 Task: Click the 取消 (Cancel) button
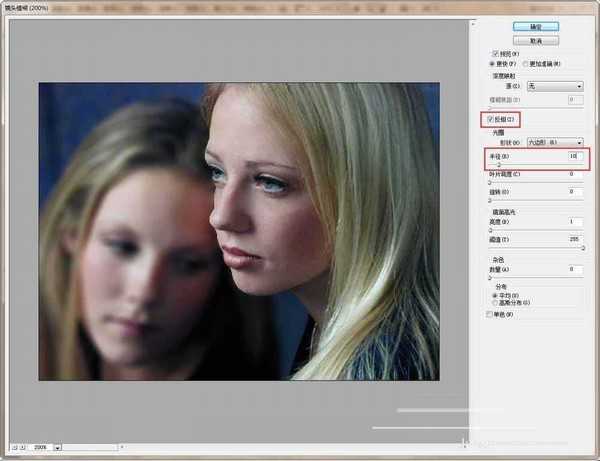point(536,41)
